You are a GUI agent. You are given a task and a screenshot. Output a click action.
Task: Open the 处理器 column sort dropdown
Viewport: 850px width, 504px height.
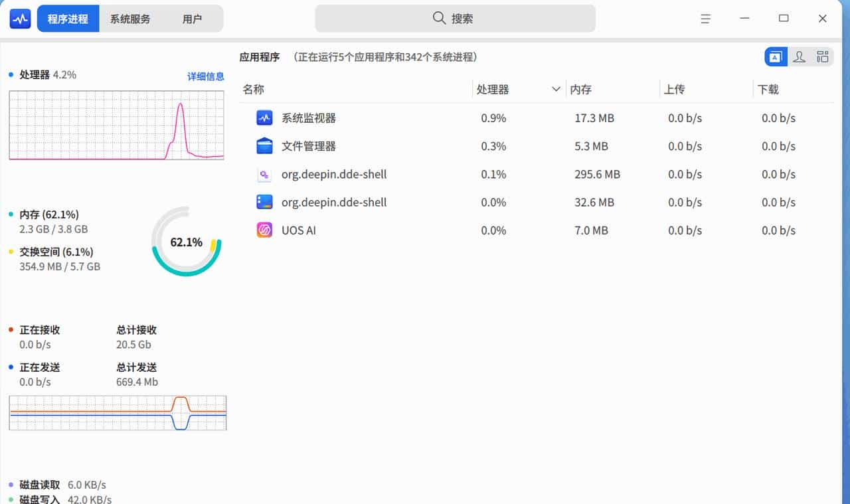(556, 89)
